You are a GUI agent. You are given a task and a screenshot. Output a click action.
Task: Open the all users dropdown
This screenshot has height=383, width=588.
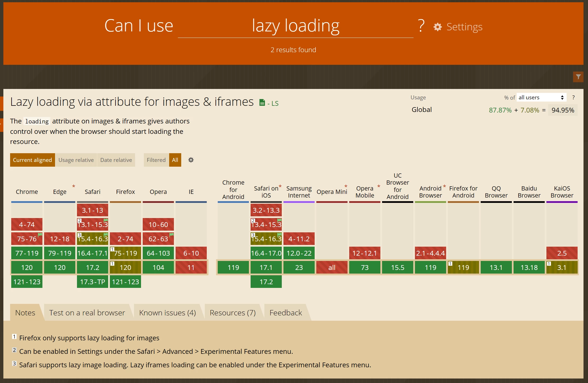point(541,97)
